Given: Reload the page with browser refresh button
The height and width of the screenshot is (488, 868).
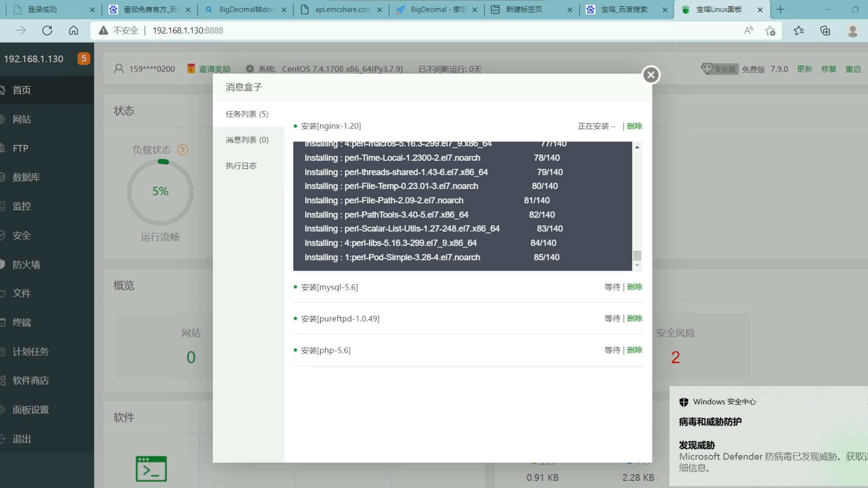Looking at the screenshot, I should (47, 30).
